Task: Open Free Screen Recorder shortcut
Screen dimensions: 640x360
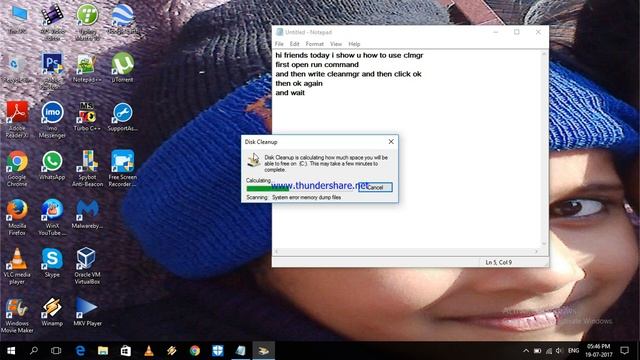Action: (x=122, y=168)
